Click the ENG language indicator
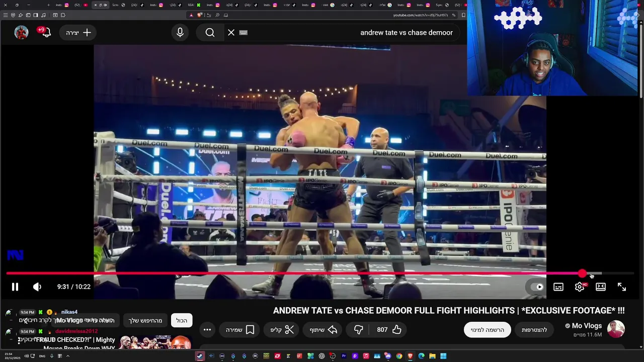 pyautogui.click(x=42, y=356)
